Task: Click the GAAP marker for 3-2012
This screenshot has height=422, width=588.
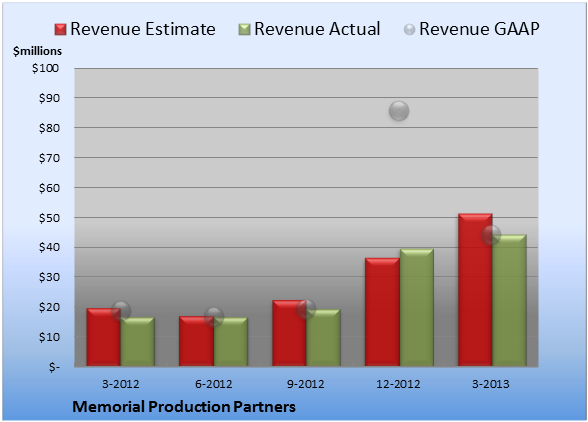Action: click(x=121, y=311)
